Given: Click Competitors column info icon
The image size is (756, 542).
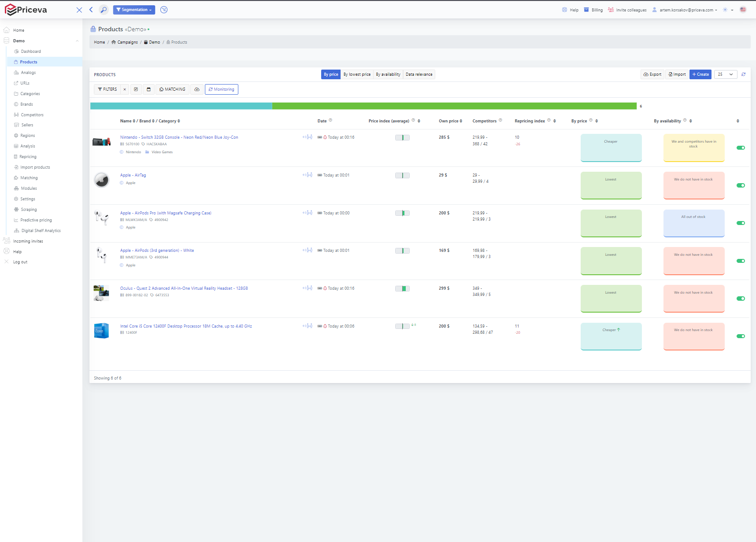Looking at the screenshot, I should pyautogui.click(x=500, y=120).
